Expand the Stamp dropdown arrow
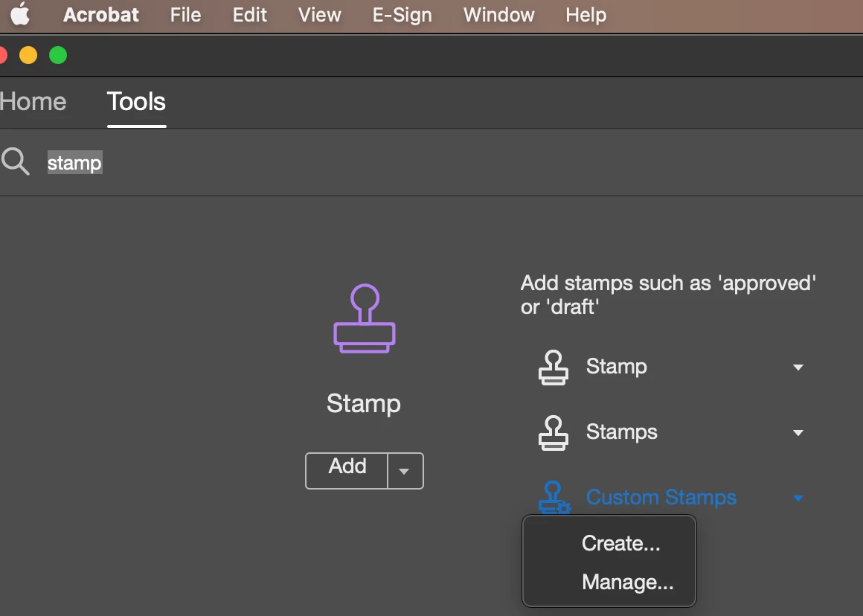Screen dimensions: 863x616 (x=798, y=368)
